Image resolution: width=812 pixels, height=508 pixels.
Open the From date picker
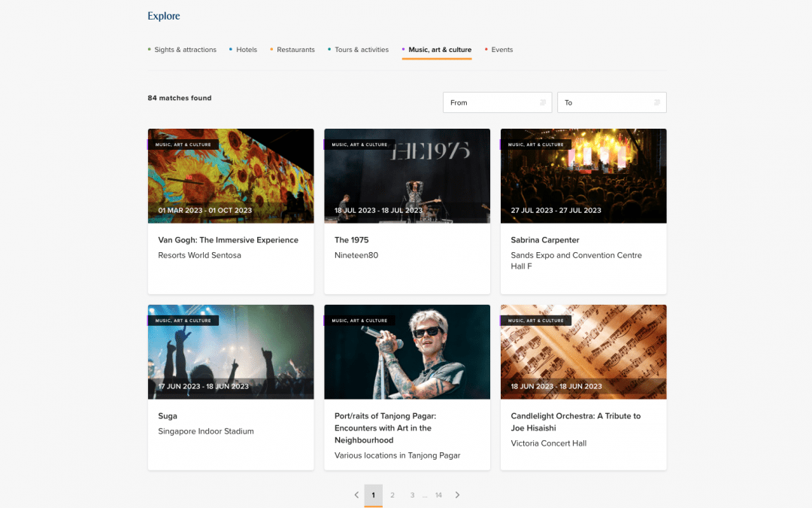497,102
